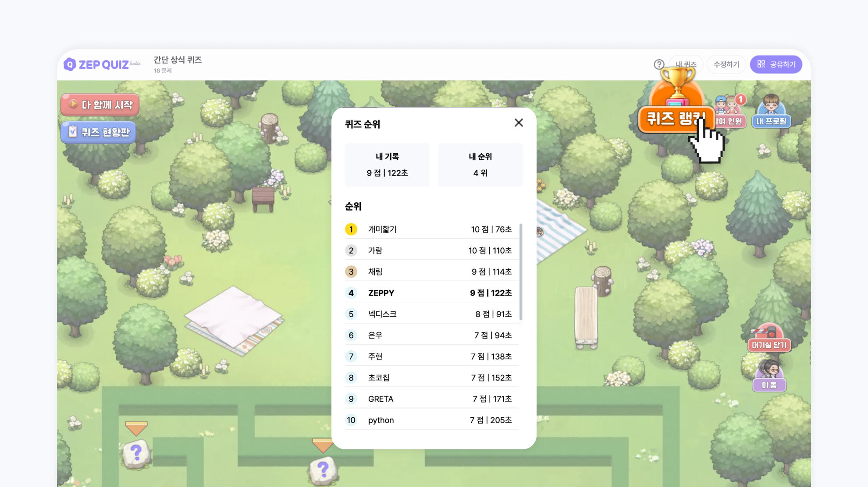Click the play icon on 다 함께 시작
Viewport: 868px width, 487px height.
(73, 105)
